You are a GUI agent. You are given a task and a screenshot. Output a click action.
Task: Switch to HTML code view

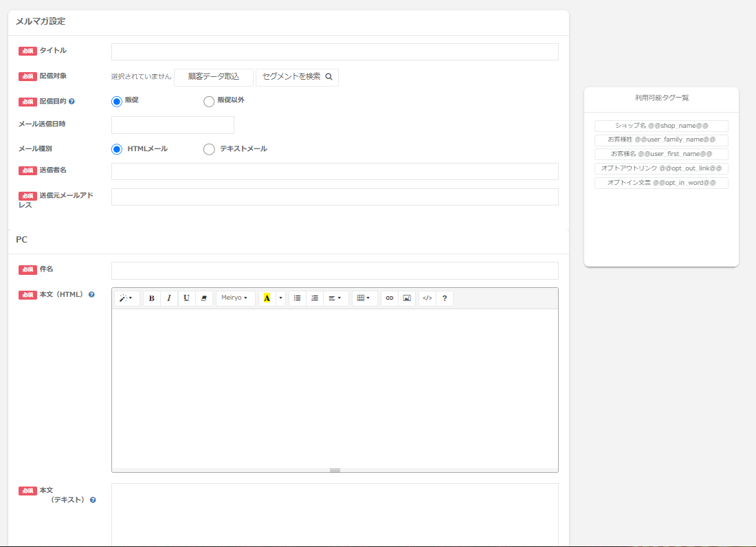[x=427, y=298]
